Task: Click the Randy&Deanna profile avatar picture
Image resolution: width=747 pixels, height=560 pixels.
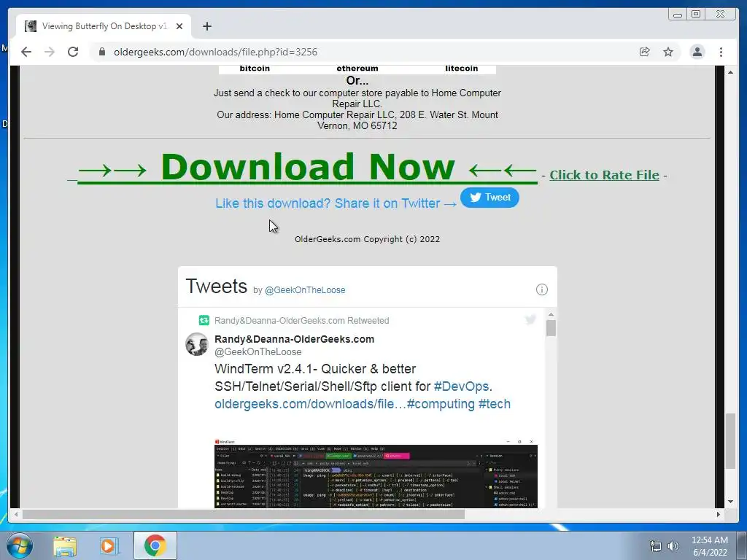Action: (197, 344)
